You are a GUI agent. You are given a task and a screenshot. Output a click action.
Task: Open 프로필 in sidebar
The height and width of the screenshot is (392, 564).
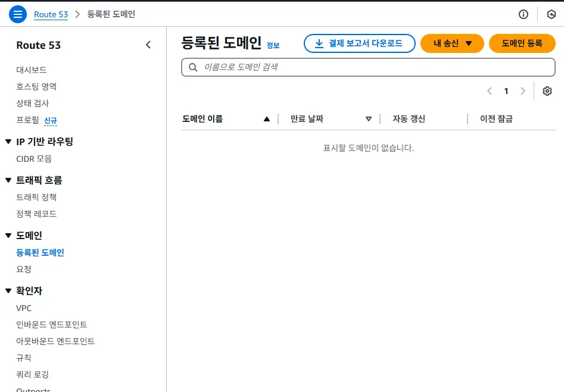pos(28,120)
